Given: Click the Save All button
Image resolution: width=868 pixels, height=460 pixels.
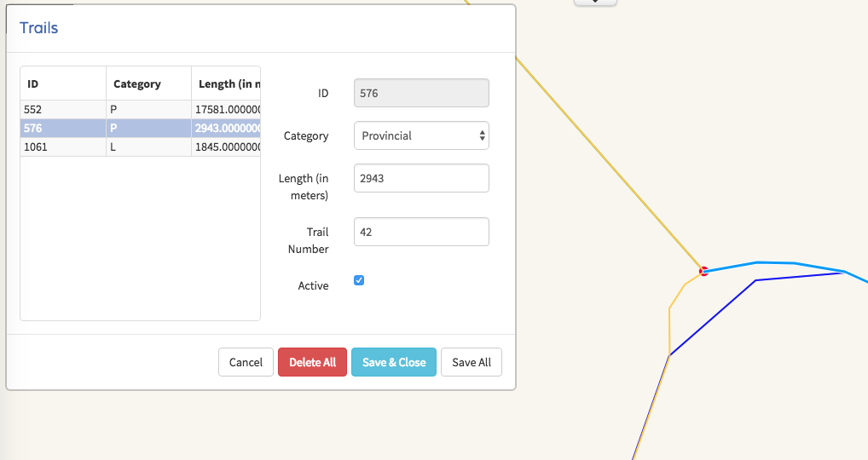Looking at the screenshot, I should coord(471,362).
